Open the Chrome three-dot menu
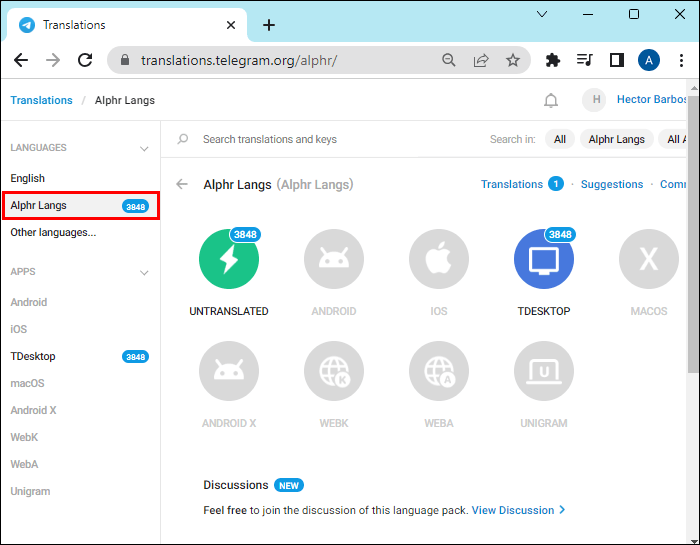The width and height of the screenshot is (700, 545). point(681,60)
